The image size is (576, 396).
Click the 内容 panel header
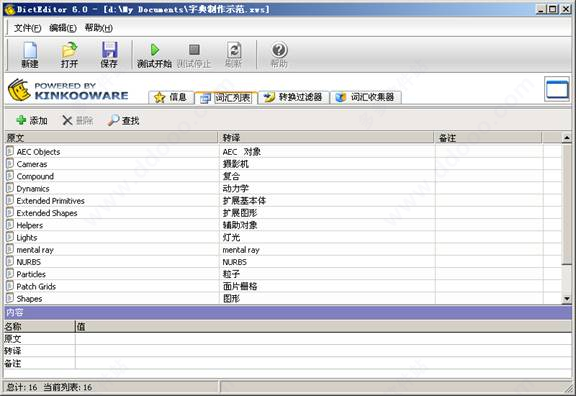[x=288, y=313]
